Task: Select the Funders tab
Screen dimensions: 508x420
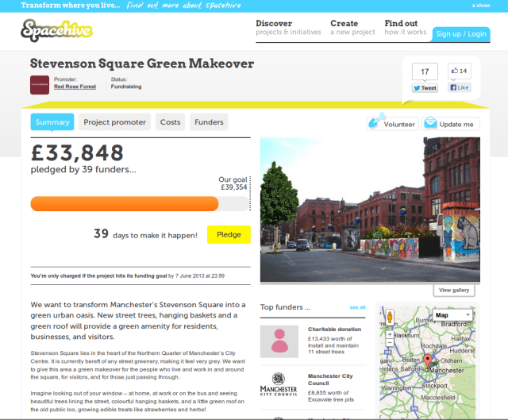Action: point(209,122)
